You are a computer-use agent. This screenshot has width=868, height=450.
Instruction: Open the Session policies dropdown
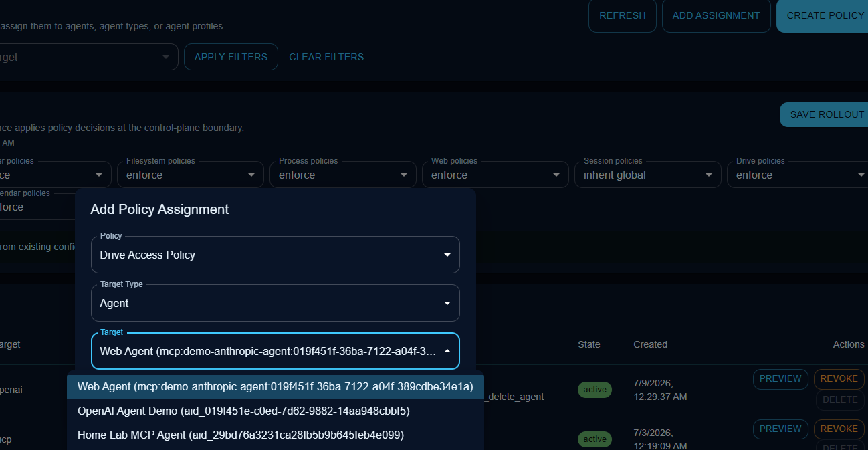point(648,175)
